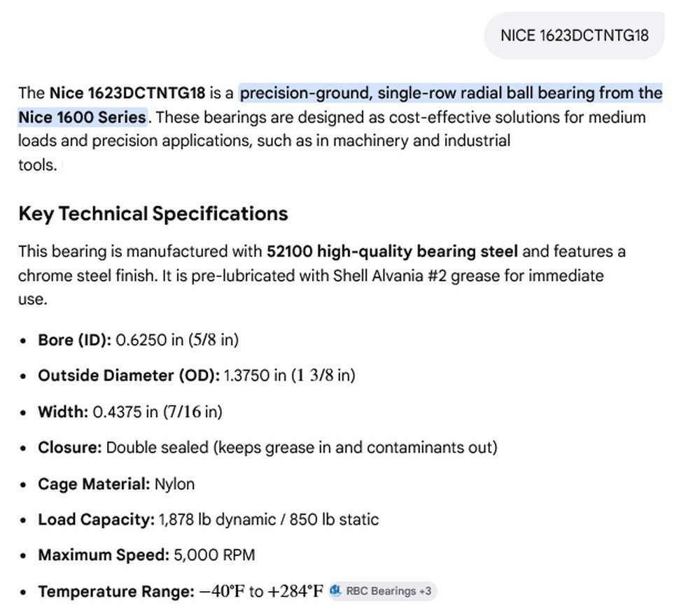Viewport: 700px width, 610px height.
Task: Click the RBC Bearings favicon in source chip
Action: tap(335, 590)
